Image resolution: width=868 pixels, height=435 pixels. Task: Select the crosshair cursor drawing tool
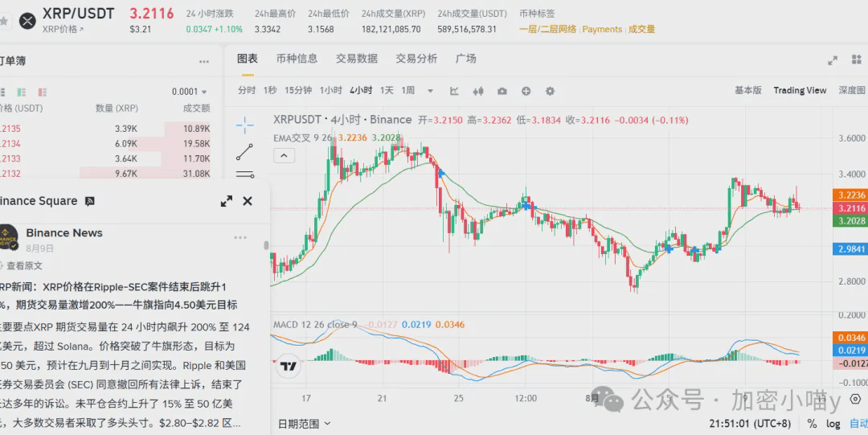tap(244, 125)
